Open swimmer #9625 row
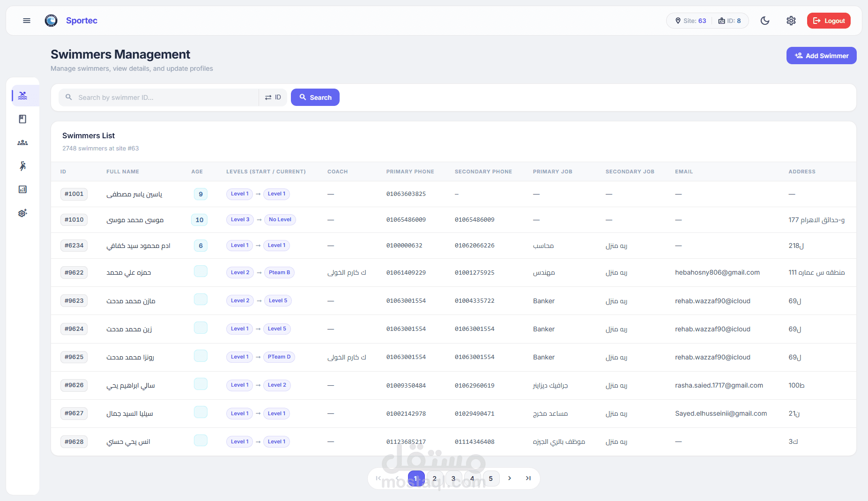The width and height of the screenshot is (868, 501). (453, 357)
